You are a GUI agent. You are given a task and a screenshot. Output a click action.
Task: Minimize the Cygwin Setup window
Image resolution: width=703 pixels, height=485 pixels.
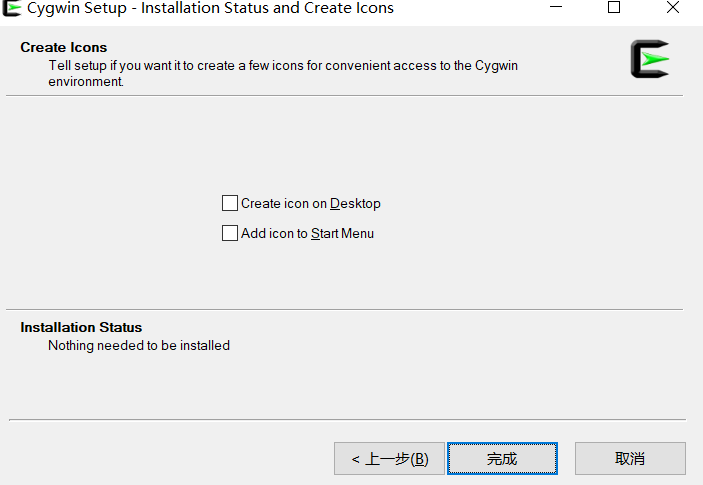(556, 7)
